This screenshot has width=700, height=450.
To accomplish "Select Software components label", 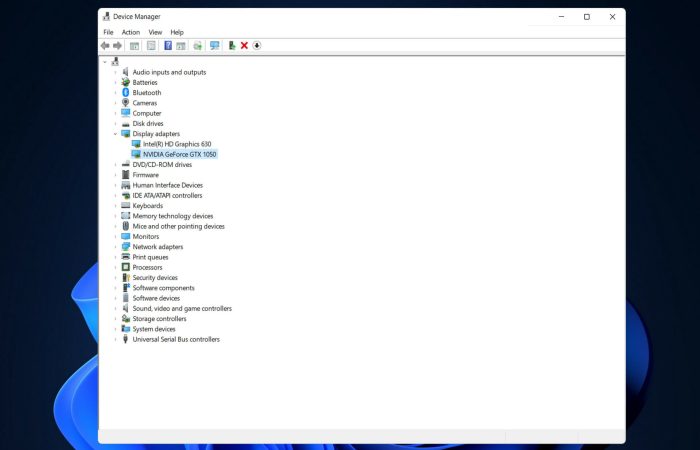I will tap(163, 288).
